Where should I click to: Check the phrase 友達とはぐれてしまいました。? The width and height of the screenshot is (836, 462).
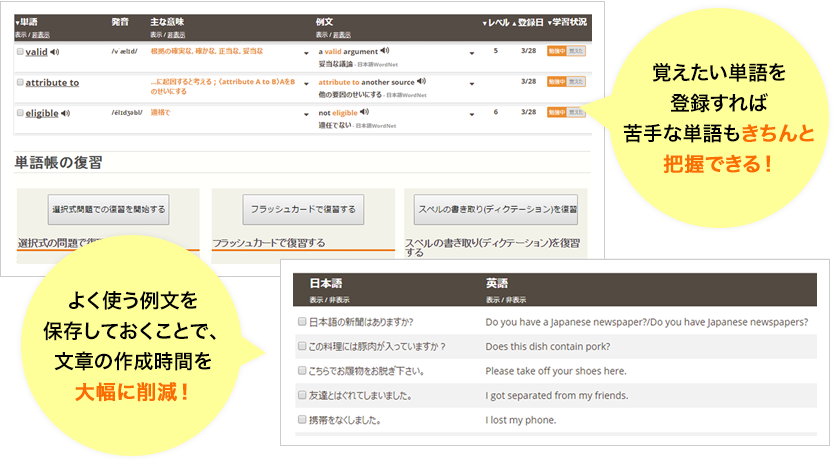point(302,395)
